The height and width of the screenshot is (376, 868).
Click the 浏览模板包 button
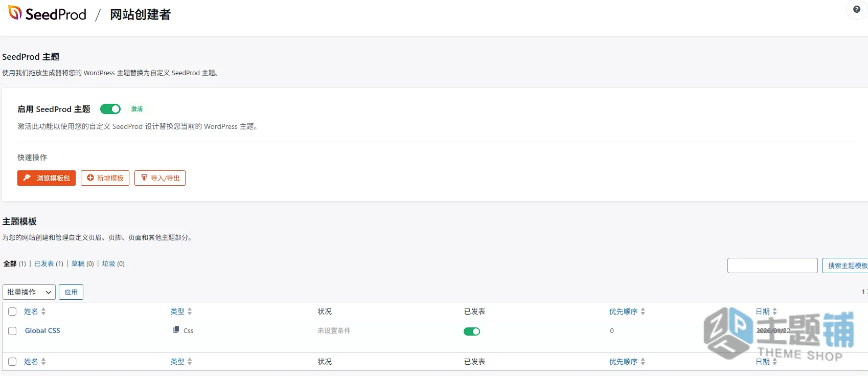click(47, 178)
